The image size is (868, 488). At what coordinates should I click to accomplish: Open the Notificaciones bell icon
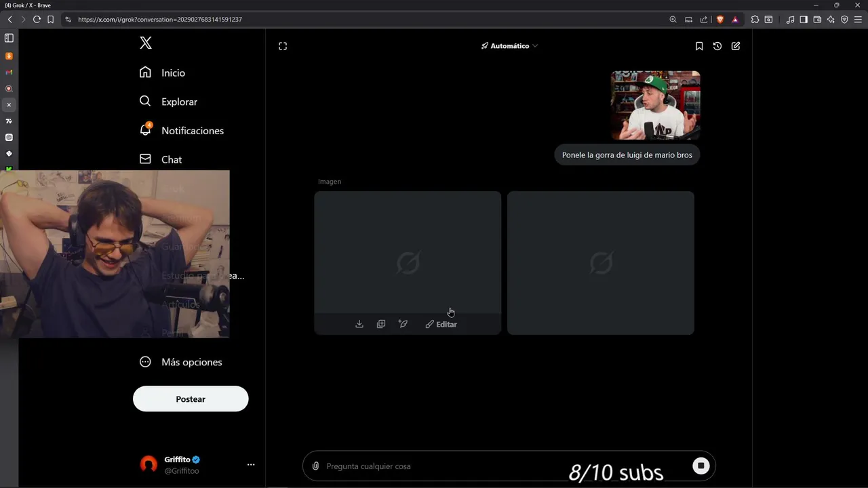[145, 129]
